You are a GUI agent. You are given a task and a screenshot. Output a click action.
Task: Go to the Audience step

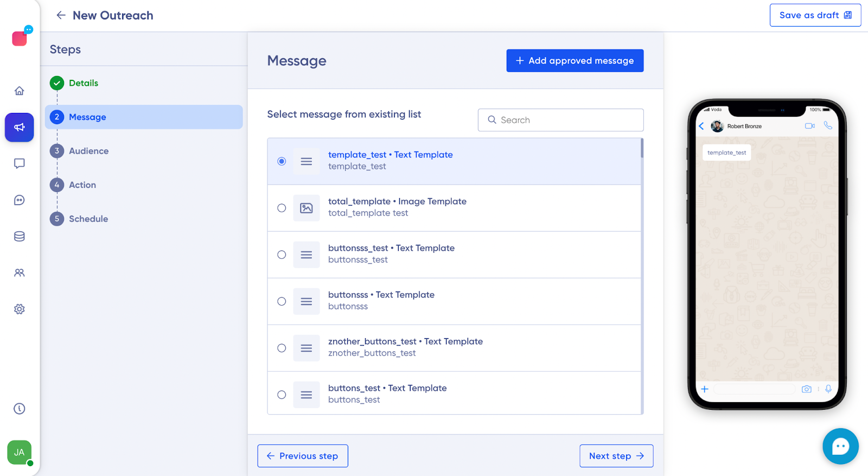point(89,151)
